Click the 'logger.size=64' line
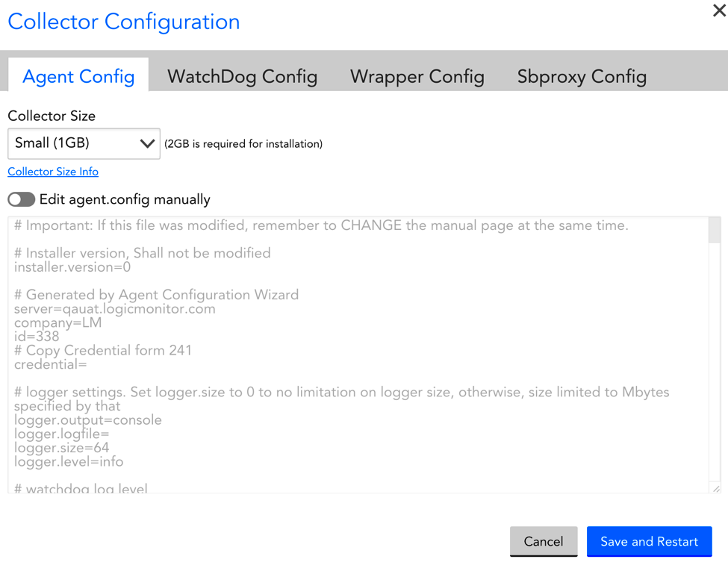Screen dimensions: 728x571 [61, 448]
